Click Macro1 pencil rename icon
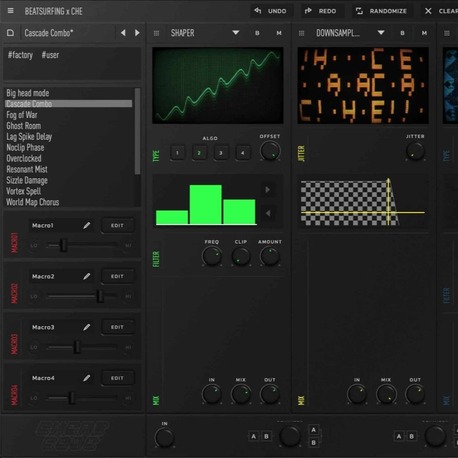The image size is (458, 458). point(87,226)
